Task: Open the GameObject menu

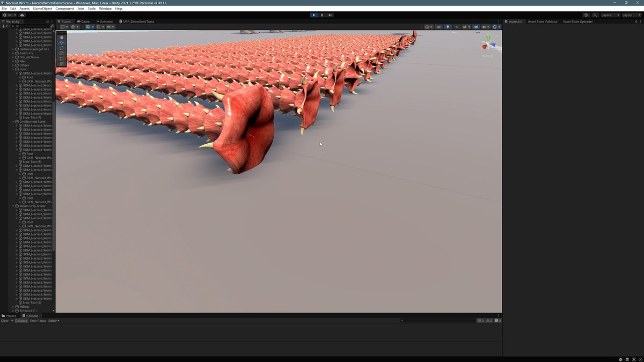Action: point(42,9)
